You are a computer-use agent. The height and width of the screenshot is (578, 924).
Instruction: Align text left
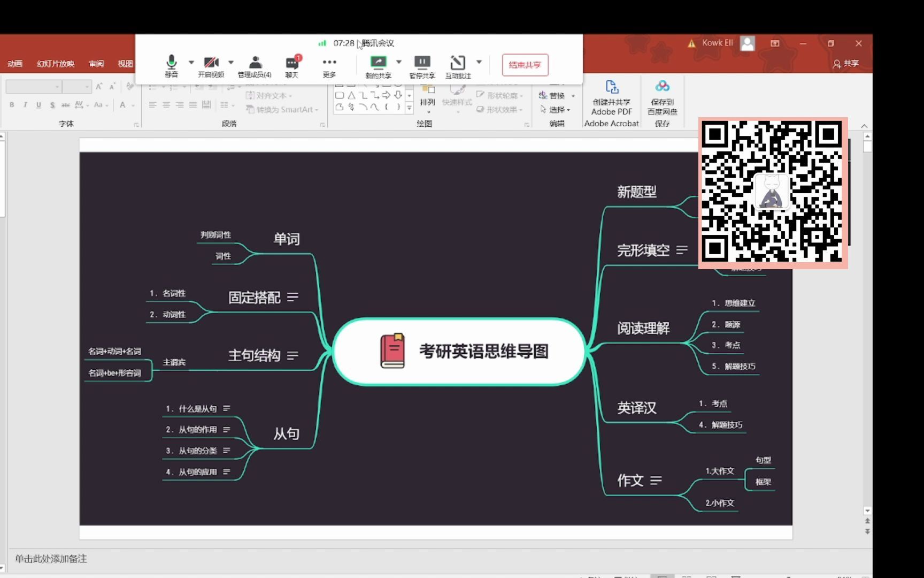click(153, 105)
